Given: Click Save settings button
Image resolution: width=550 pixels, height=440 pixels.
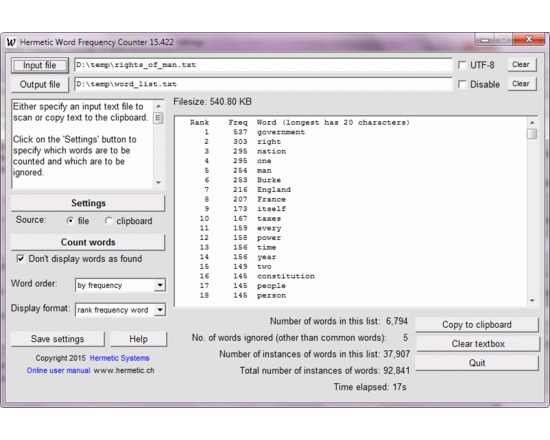Looking at the screenshot, I should [x=58, y=339].
